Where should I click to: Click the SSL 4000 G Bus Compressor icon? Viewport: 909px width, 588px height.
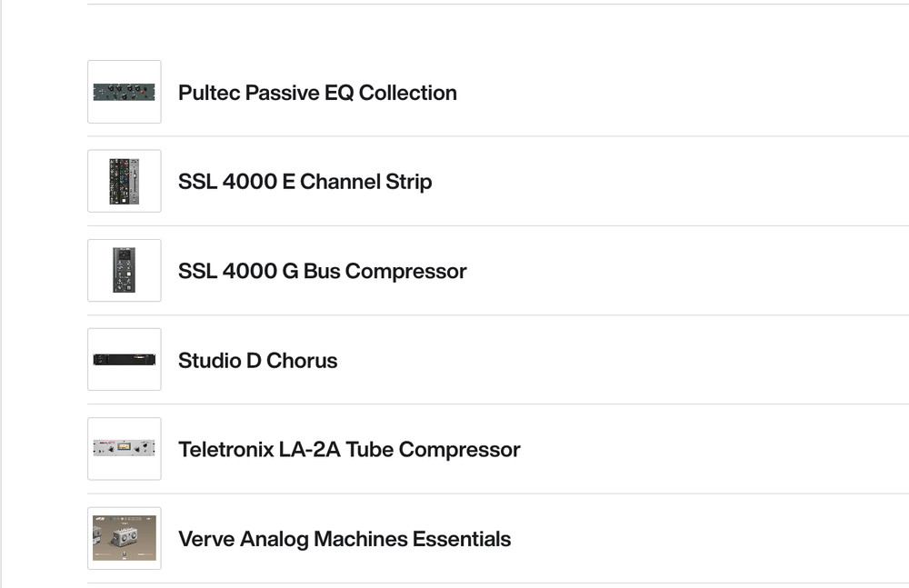tap(124, 270)
